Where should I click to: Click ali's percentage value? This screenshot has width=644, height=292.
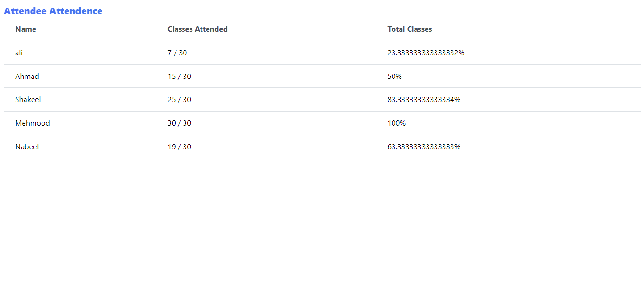pos(426,52)
